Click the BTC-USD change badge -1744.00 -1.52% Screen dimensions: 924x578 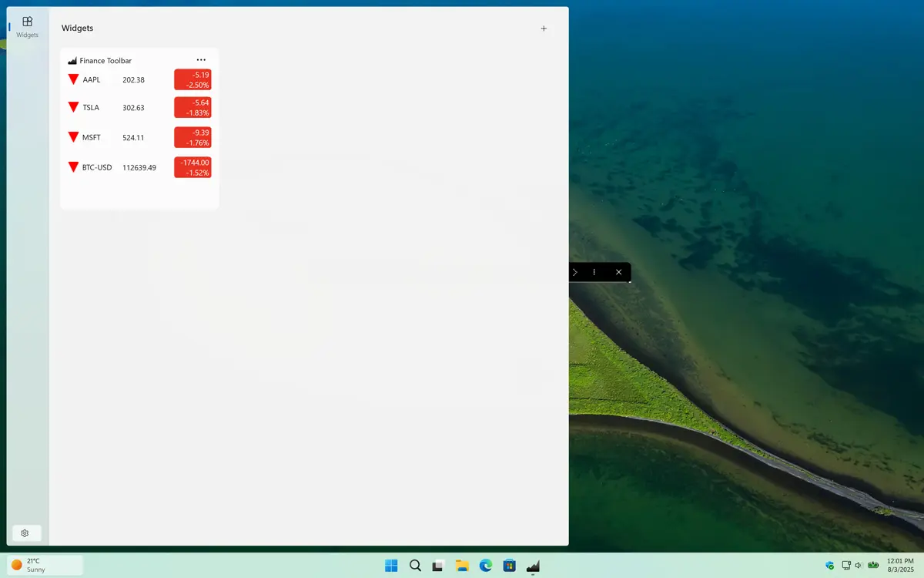pos(192,167)
